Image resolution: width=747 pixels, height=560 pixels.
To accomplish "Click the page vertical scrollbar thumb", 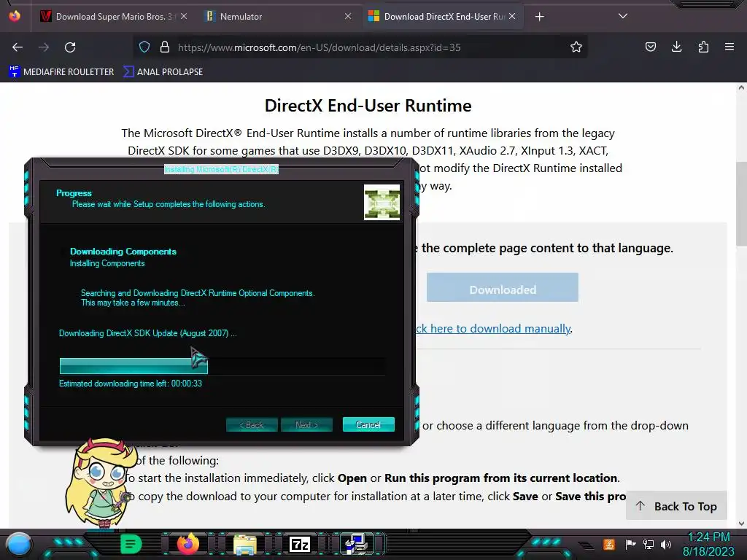I will [x=741, y=204].
